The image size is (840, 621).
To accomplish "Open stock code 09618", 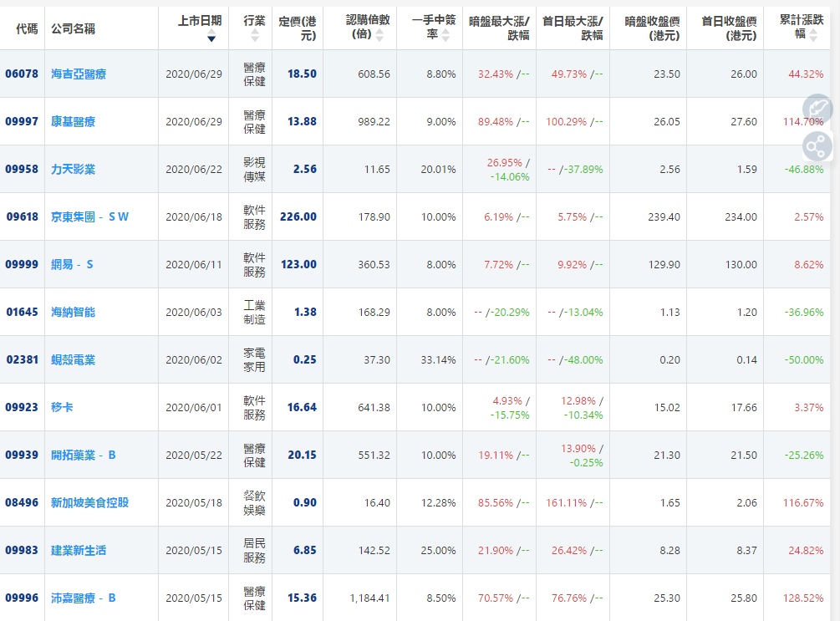I will 22,217.
